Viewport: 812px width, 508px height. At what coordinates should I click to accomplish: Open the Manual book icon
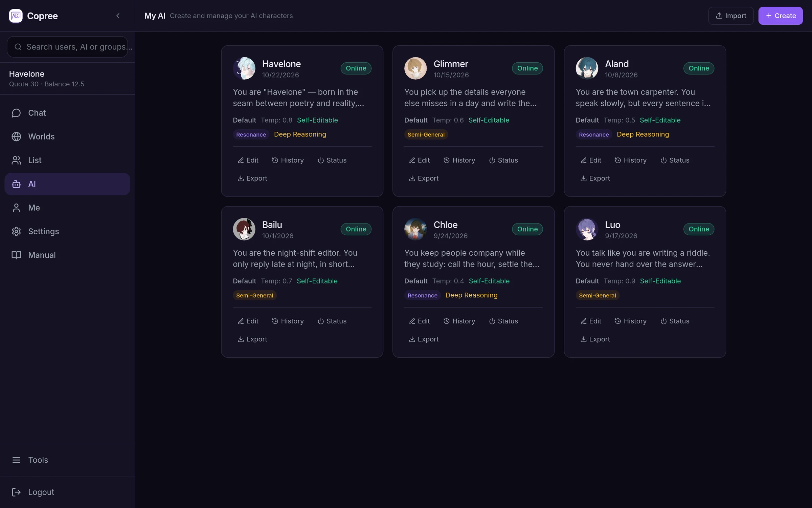coord(16,255)
